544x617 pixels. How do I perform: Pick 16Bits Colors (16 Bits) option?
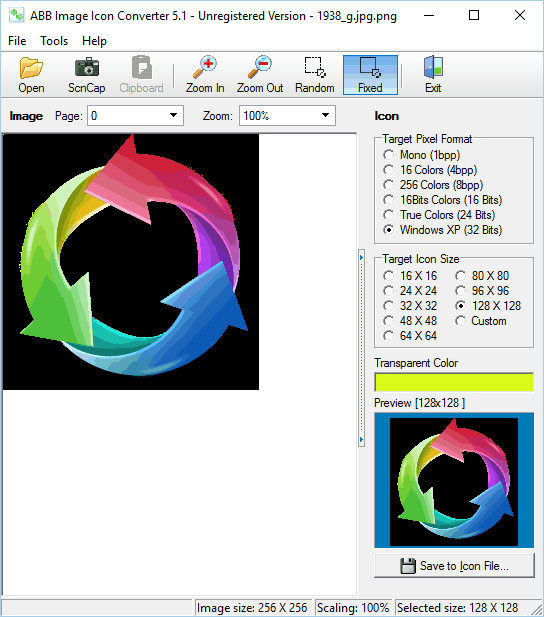tap(443, 200)
